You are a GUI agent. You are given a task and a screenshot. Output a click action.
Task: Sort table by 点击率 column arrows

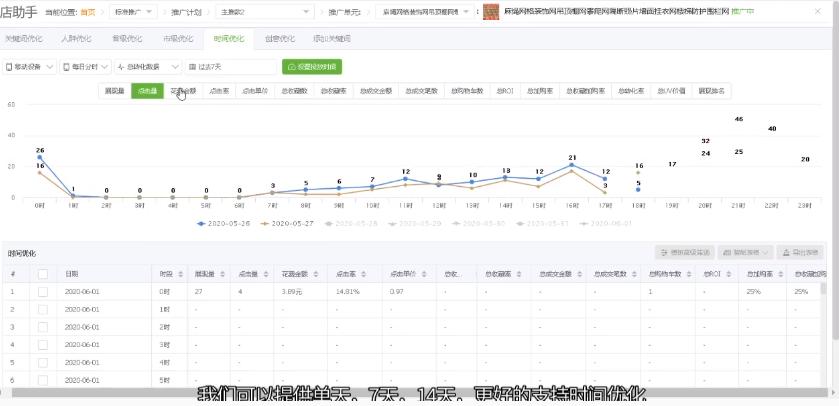(364, 274)
